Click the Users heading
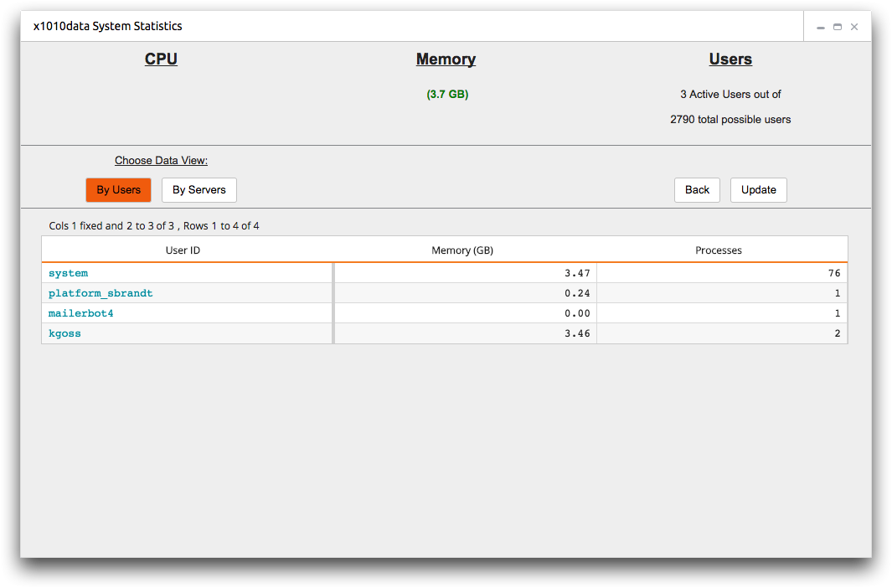The image size is (892, 588). (x=730, y=59)
